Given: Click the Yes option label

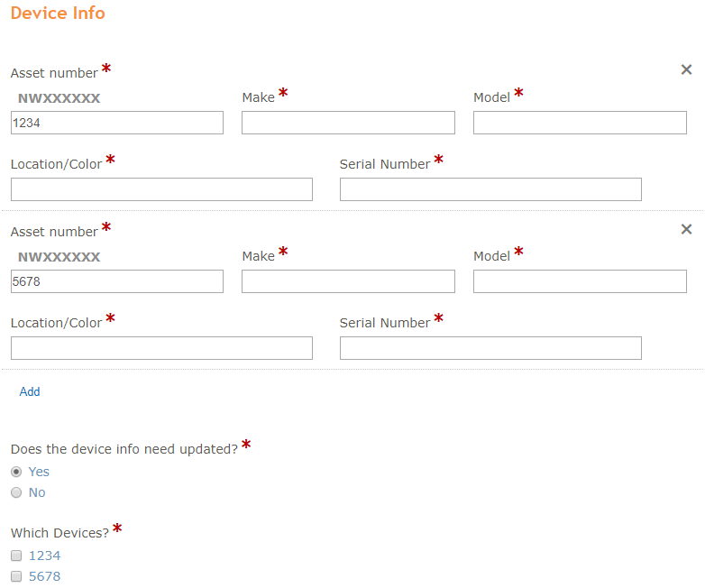Looking at the screenshot, I should pos(39,472).
